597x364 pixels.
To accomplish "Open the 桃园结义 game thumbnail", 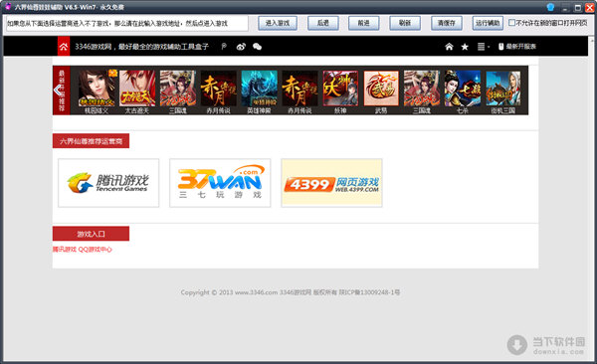I will 97,89.
